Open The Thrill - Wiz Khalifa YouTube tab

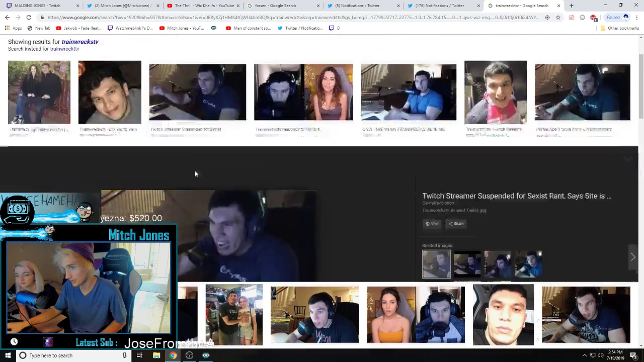202,6
